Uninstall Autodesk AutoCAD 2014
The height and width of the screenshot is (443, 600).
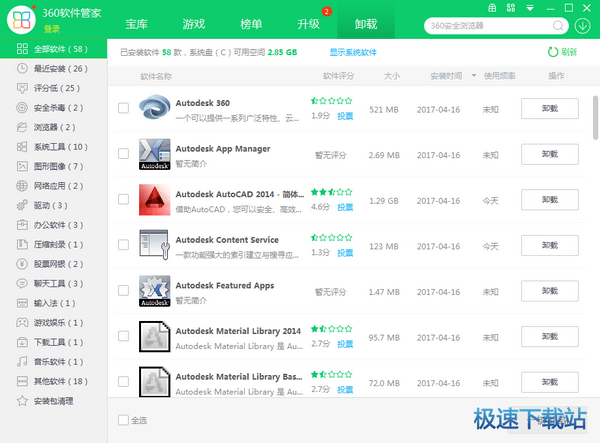click(549, 199)
